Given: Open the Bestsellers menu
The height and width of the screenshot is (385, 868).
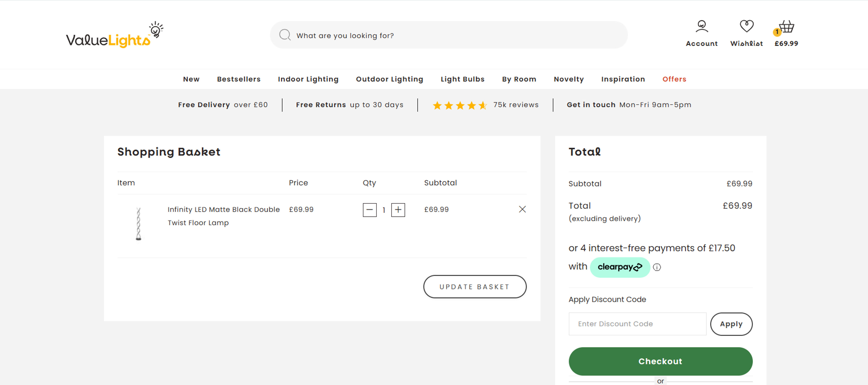Looking at the screenshot, I should pos(238,79).
